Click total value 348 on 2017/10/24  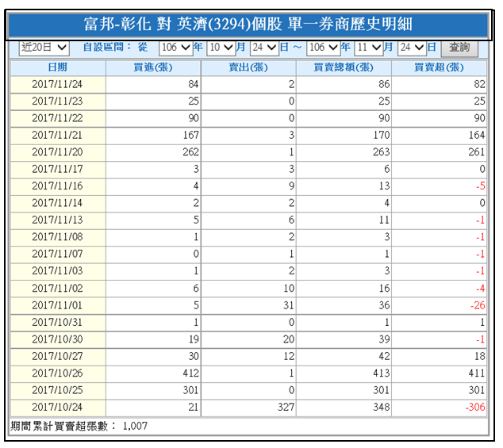tap(381, 408)
